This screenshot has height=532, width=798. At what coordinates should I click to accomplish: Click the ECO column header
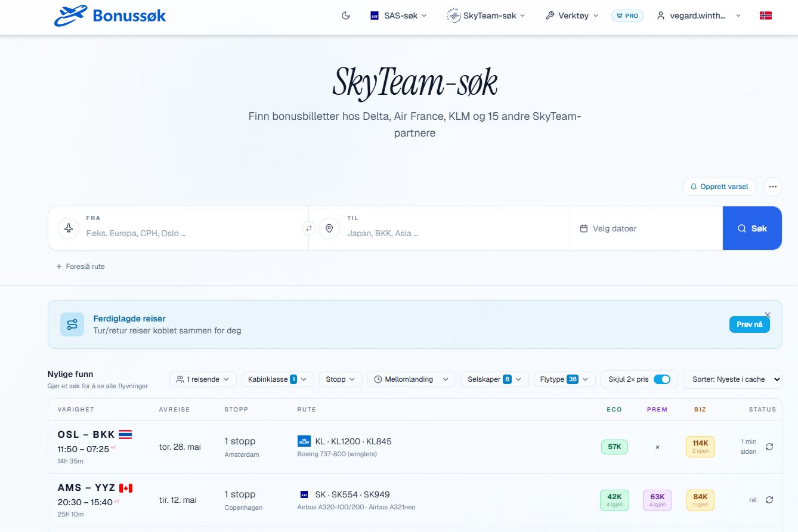point(614,409)
